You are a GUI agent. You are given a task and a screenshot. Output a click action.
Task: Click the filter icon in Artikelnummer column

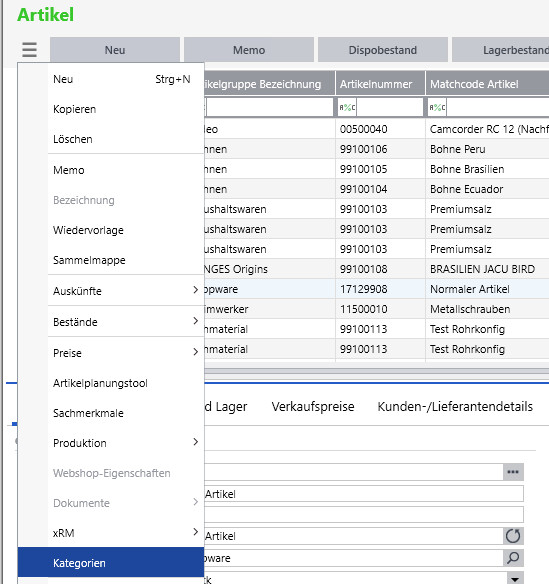tap(347, 108)
